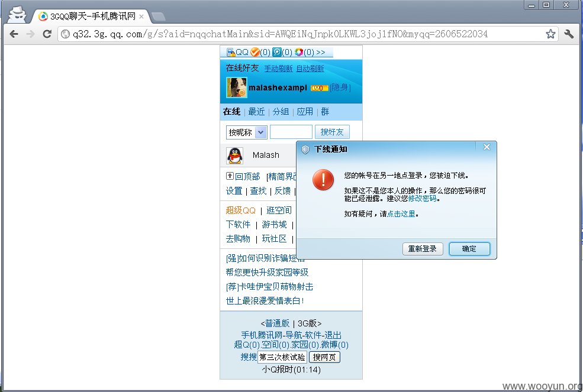Switch to the 应用 tab
The width and height of the screenshot is (583, 392).
tap(305, 112)
